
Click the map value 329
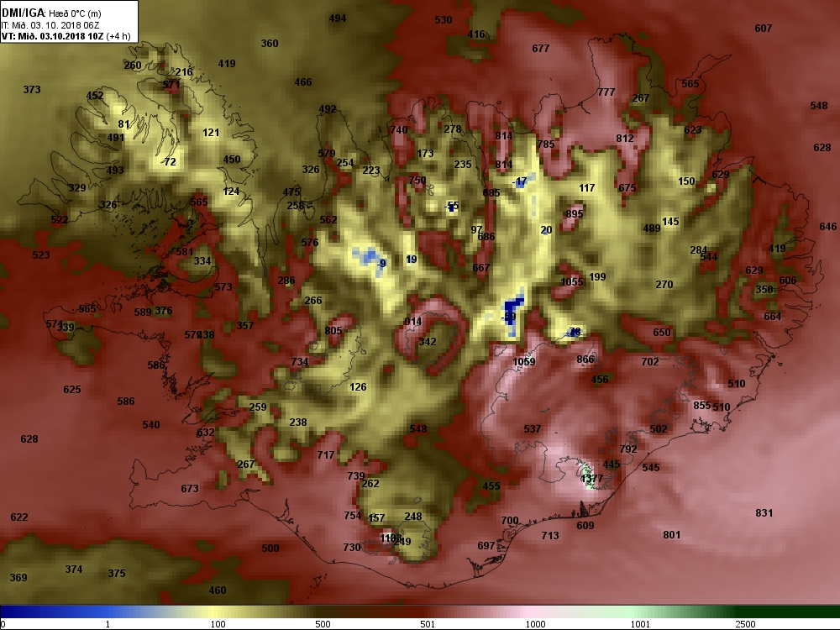[76, 187]
